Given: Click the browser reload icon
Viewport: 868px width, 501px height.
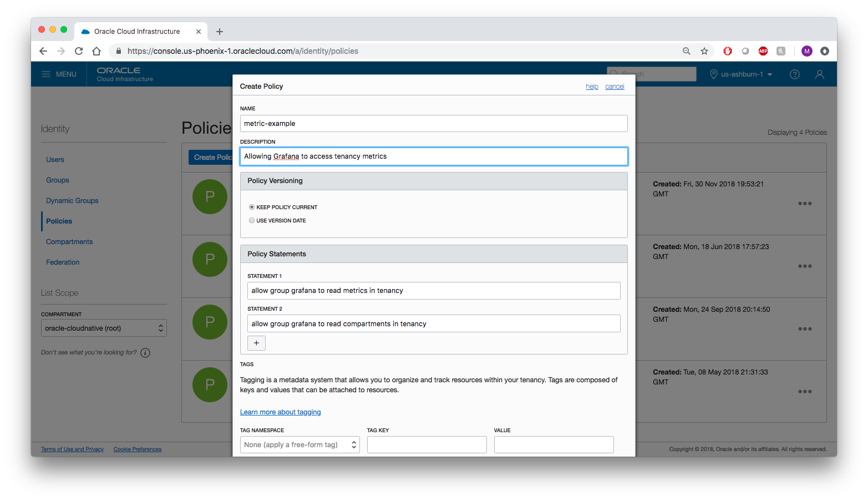Looking at the screenshot, I should (78, 50).
